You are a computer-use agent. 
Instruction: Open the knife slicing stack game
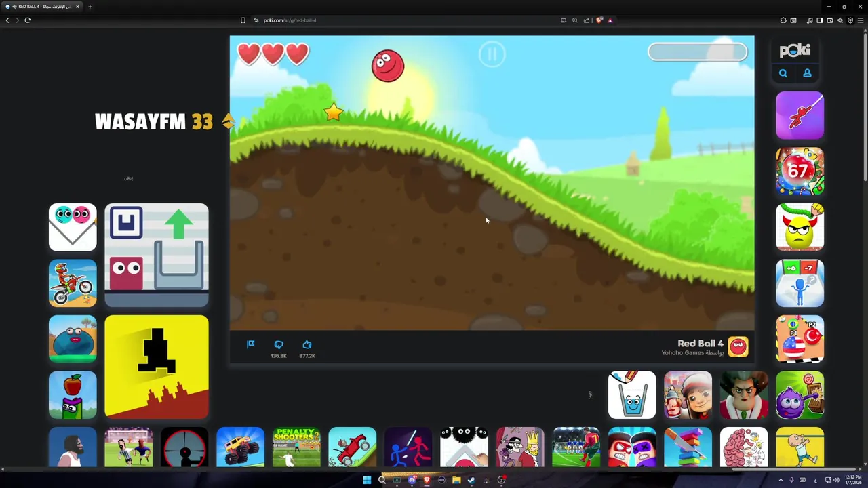pos(688,447)
